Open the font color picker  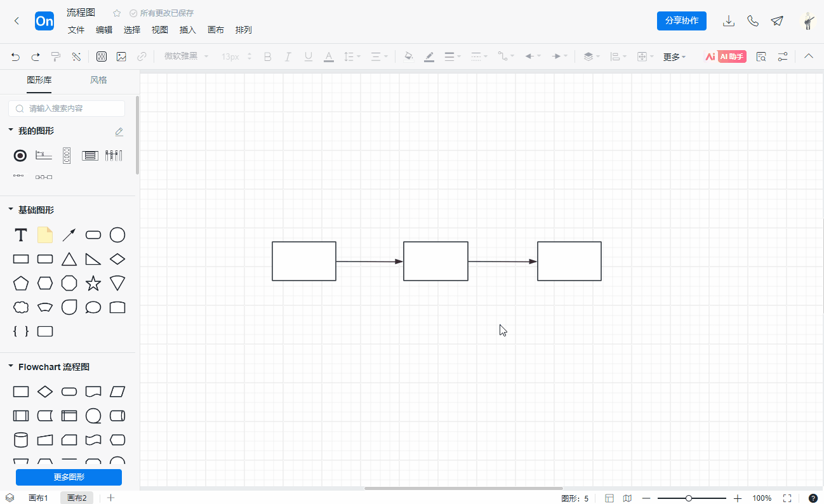coord(329,56)
